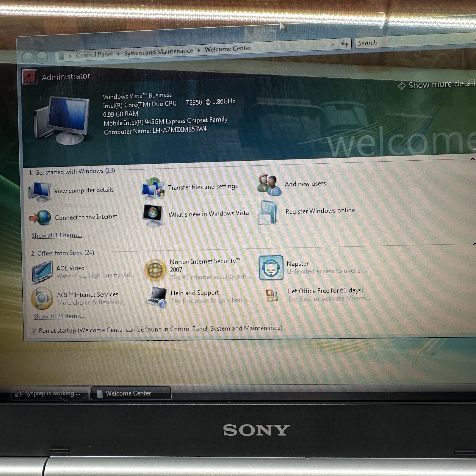
Task: Click the Windows Vista Business text
Action: click(137, 96)
